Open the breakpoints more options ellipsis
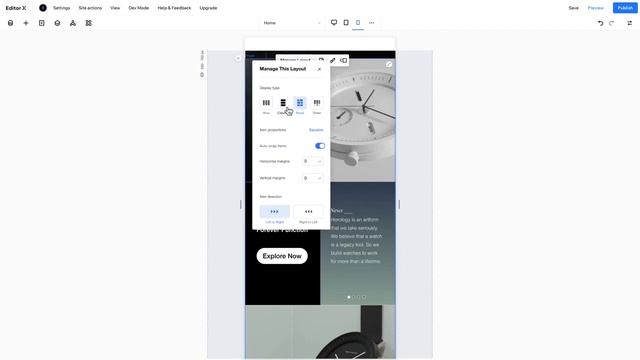 [371, 23]
